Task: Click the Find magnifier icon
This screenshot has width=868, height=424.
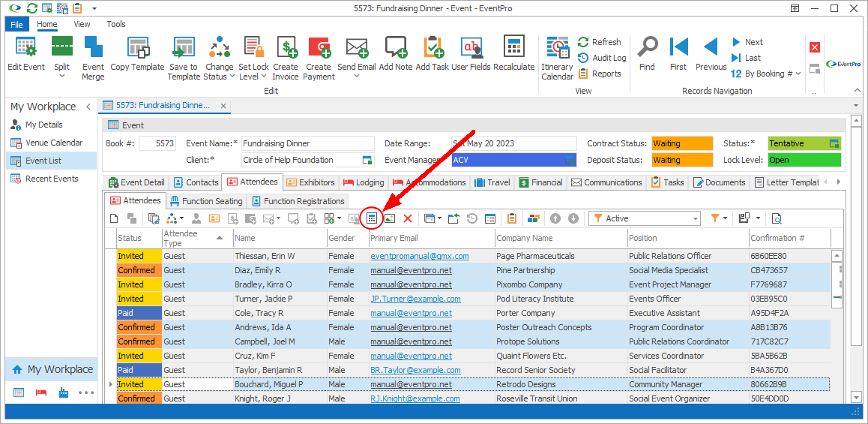Action: click(x=647, y=47)
